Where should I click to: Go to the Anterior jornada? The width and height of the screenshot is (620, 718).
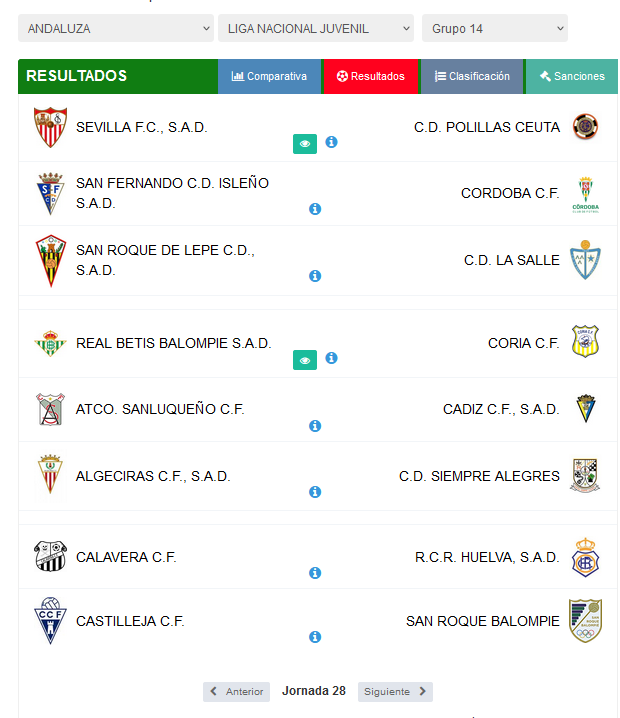tap(236, 691)
